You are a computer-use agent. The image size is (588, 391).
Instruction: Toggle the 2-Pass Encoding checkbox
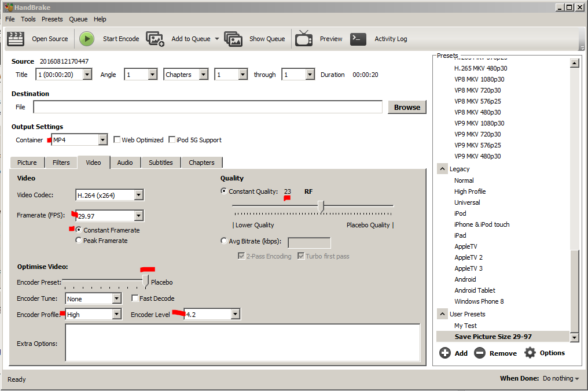[x=241, y=256]
